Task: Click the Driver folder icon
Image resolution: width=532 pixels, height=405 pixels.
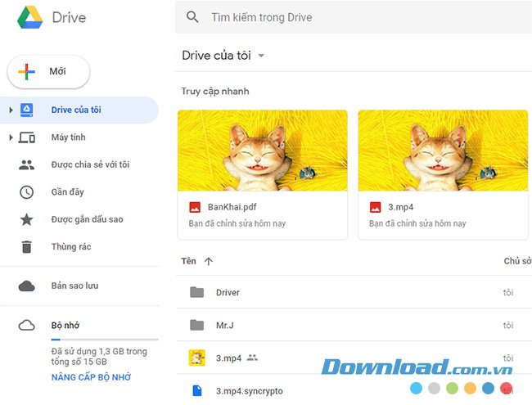Action: (196, 292)
